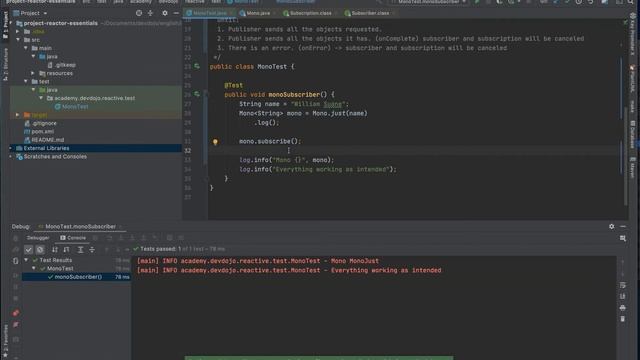640x360 pixels.
Task: Click the locate/scroll from source icon in Project panel
Action: click(x=139, y=13)
